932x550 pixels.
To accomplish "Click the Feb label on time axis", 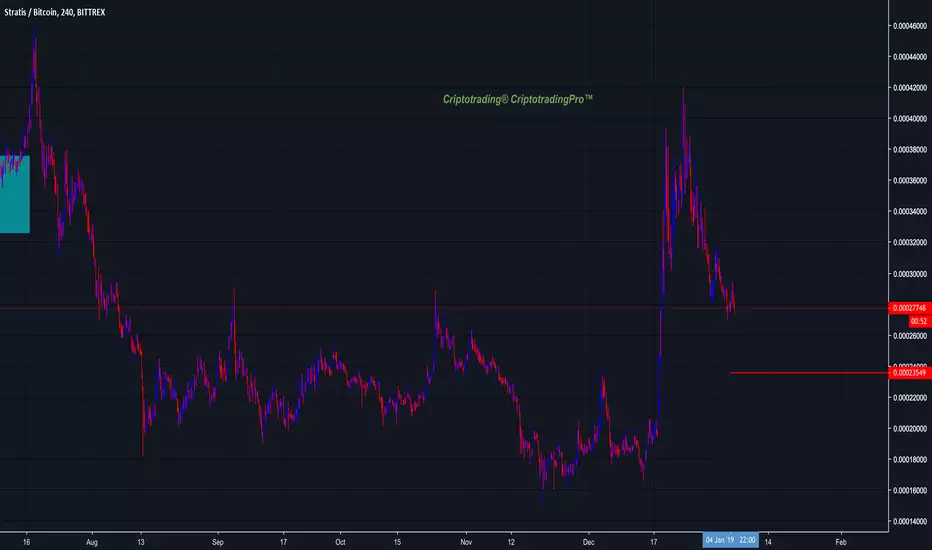I will [840, 542].
